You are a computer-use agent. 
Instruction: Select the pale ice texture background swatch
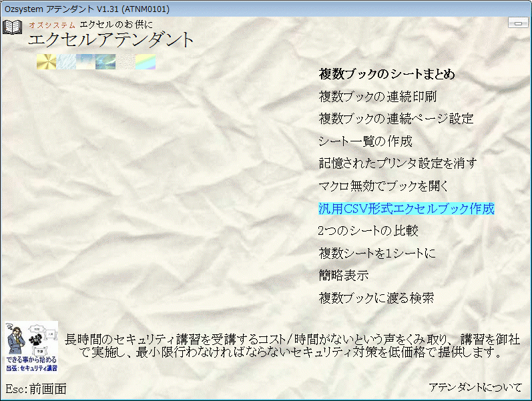[x=66, y=62]
